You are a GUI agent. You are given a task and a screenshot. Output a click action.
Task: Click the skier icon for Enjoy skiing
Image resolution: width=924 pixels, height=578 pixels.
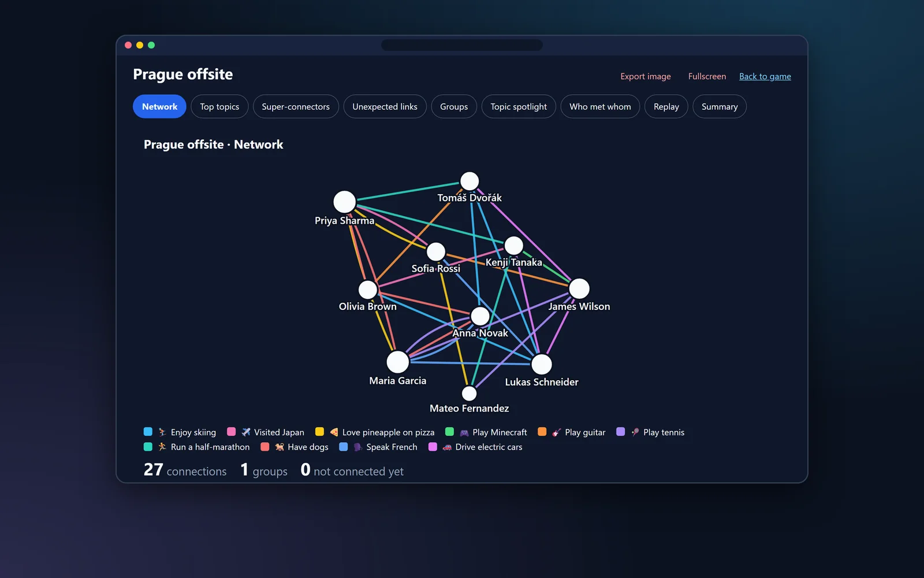click(162, 432)
